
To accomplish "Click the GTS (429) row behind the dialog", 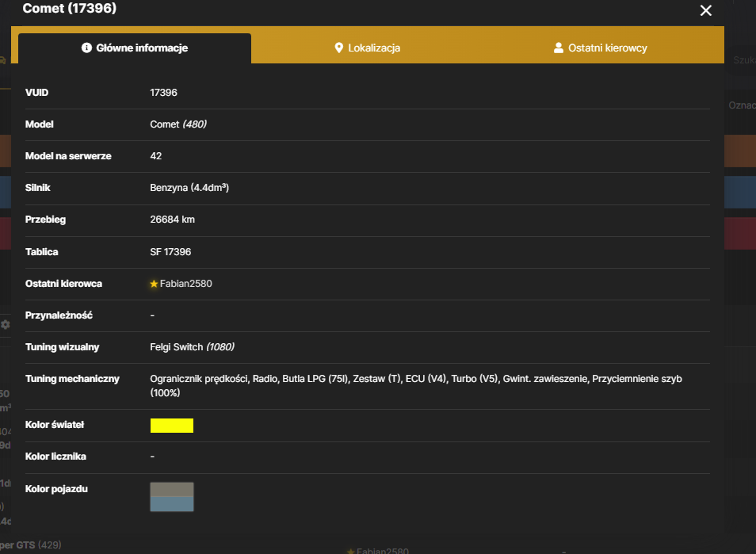I will tap(31, 545).
